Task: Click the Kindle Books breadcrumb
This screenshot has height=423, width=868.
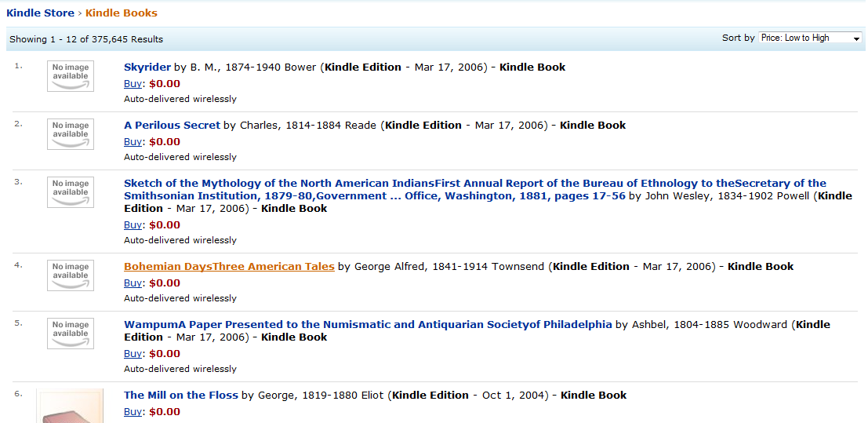Action: 121,13
